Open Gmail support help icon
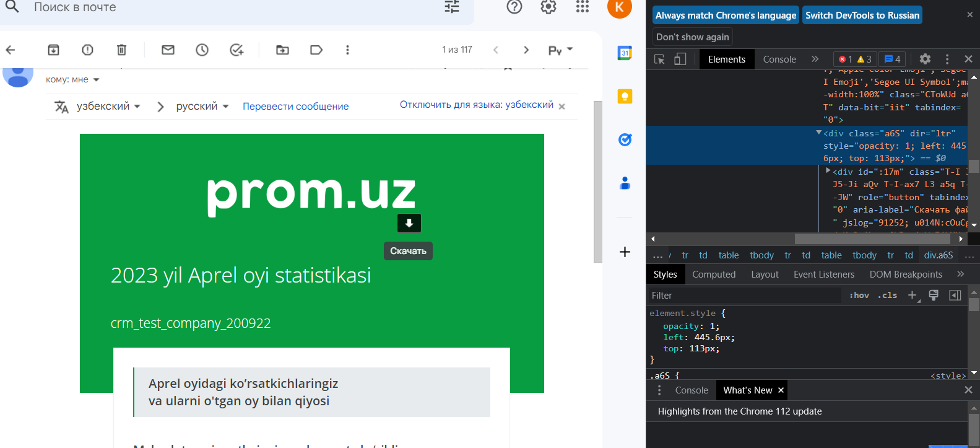This screenshot has width=980, height=448. point(514,7)
